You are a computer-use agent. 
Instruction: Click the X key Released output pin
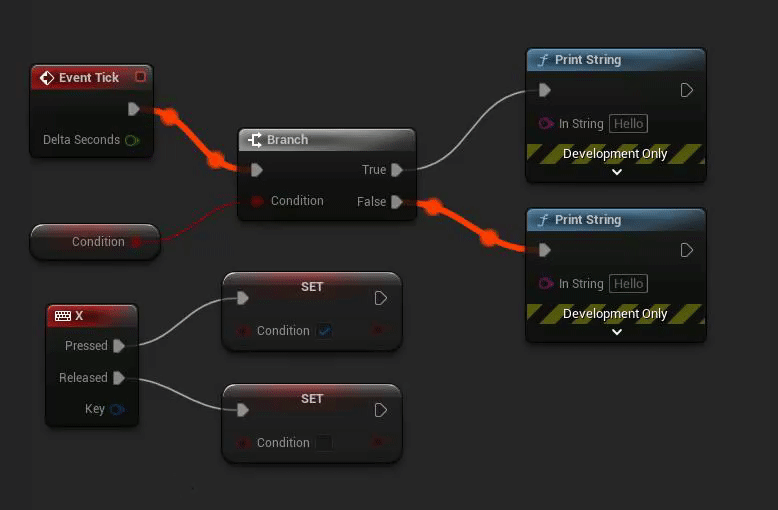(x=119, y=378)
